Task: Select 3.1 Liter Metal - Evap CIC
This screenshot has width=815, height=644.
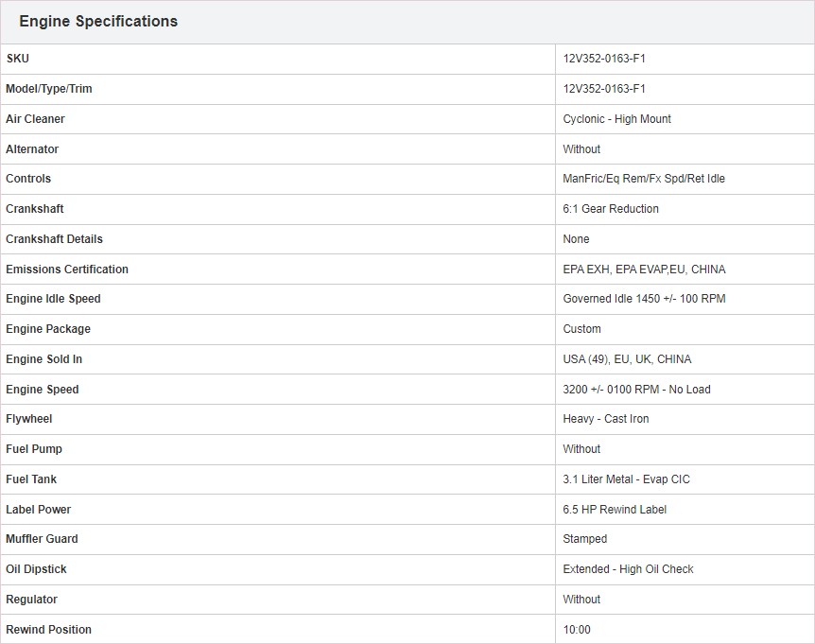Action: tap(626, 479)
